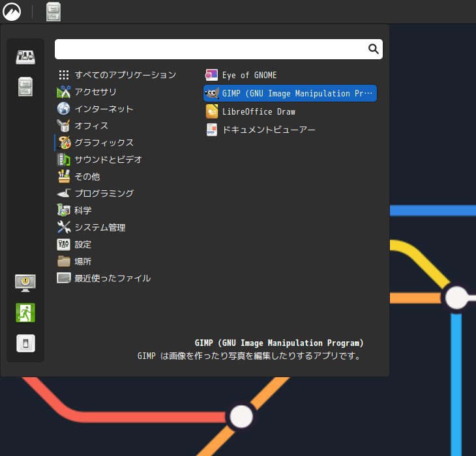
Task: Click the globe icon beside インターネット
Action: [64, 109]
